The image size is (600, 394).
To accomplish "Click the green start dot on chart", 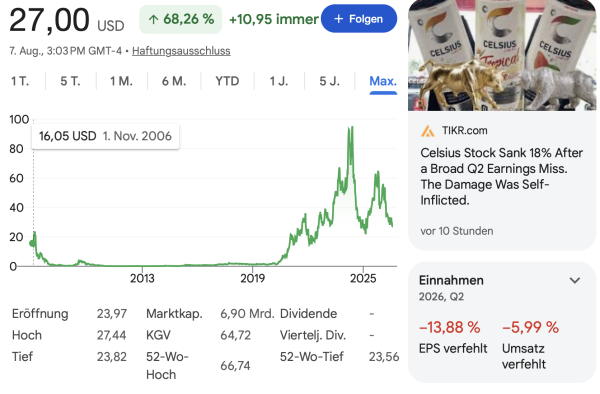I will coord(33,243).
